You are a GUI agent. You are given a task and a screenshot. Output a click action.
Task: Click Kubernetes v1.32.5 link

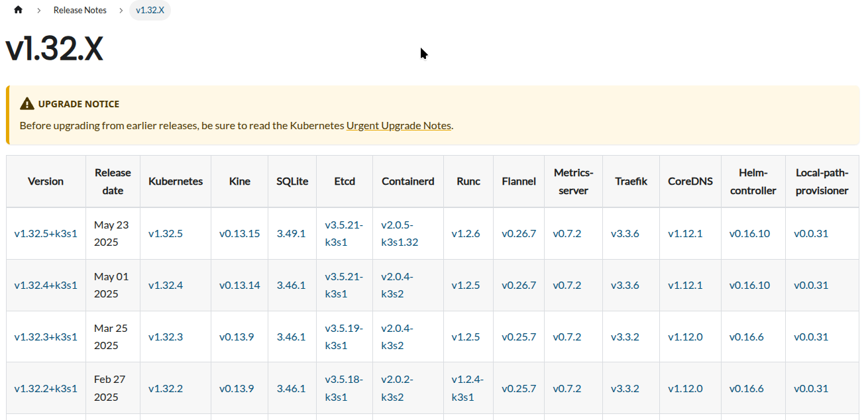pos(166,233)
